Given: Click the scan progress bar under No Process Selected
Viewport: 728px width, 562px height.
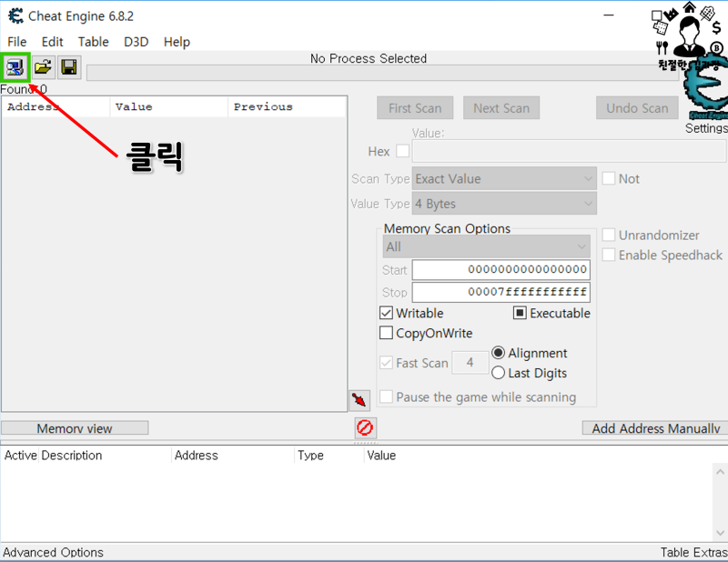Looking at the screenshot, I should click(382, 74).
